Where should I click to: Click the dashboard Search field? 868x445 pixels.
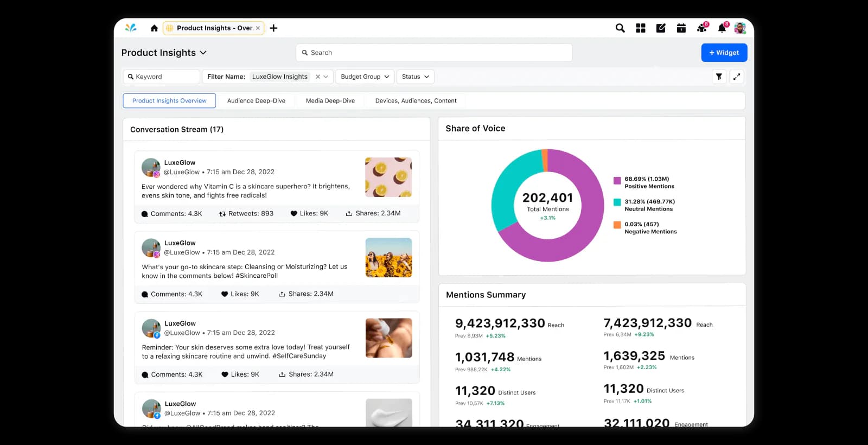pyautogui.click(x=434, y=53)
